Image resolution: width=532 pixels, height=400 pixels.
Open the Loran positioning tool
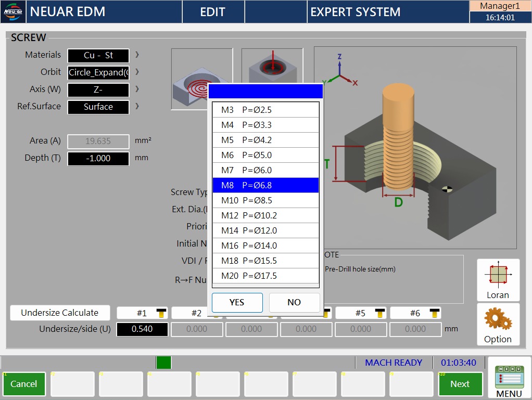coord(498,280)
